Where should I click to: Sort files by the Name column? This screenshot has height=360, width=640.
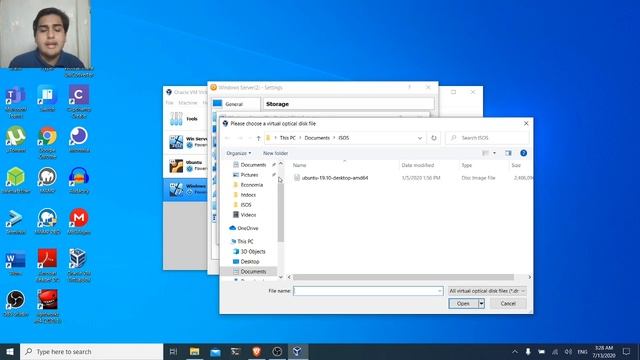click(x=300, y=165)
